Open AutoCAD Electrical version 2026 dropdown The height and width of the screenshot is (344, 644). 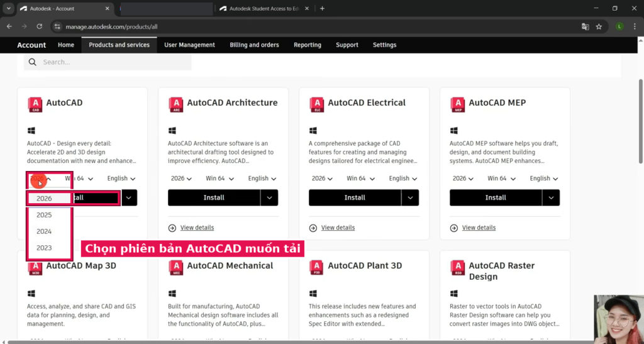click(x=323, y=179)
